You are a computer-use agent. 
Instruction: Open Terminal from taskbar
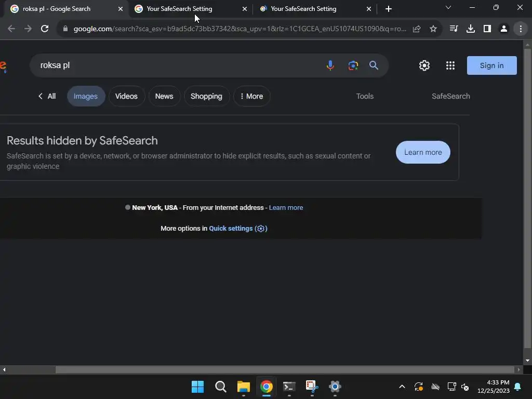[289, 387]
